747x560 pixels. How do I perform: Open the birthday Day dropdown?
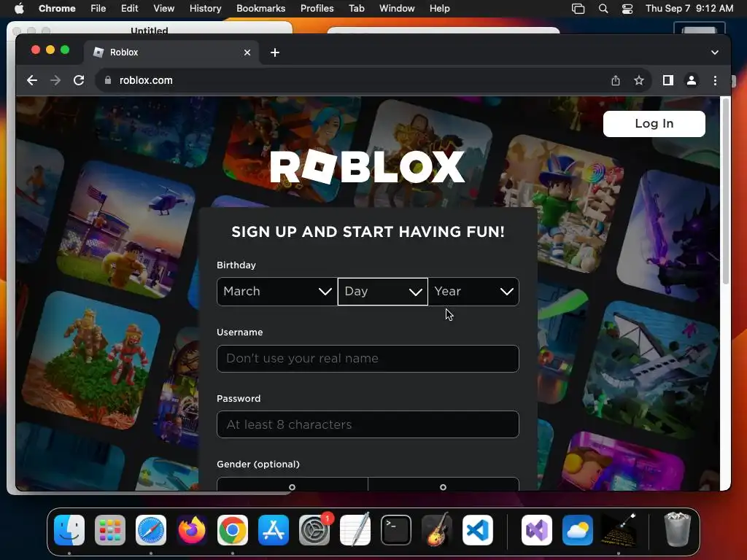pos(382,292)
